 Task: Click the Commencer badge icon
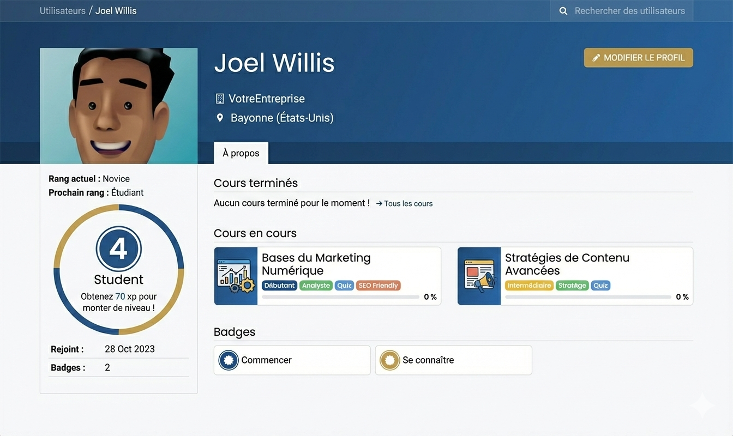[229, 360]
